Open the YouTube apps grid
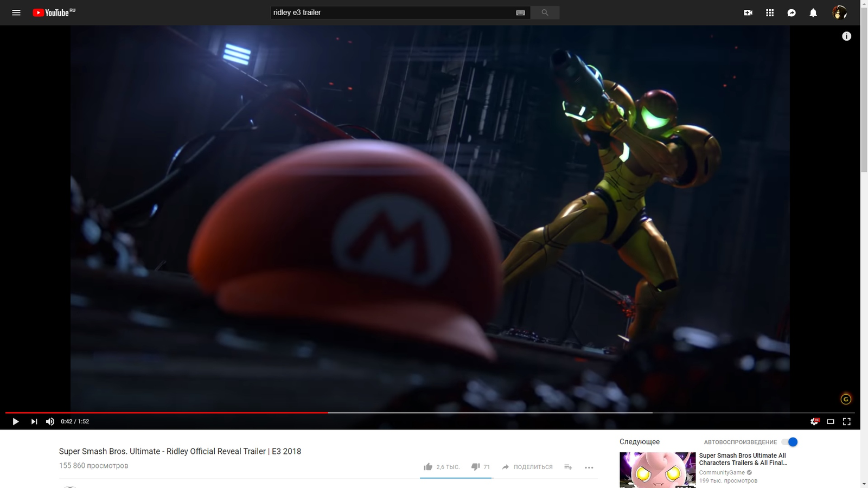 click(770, 12)
